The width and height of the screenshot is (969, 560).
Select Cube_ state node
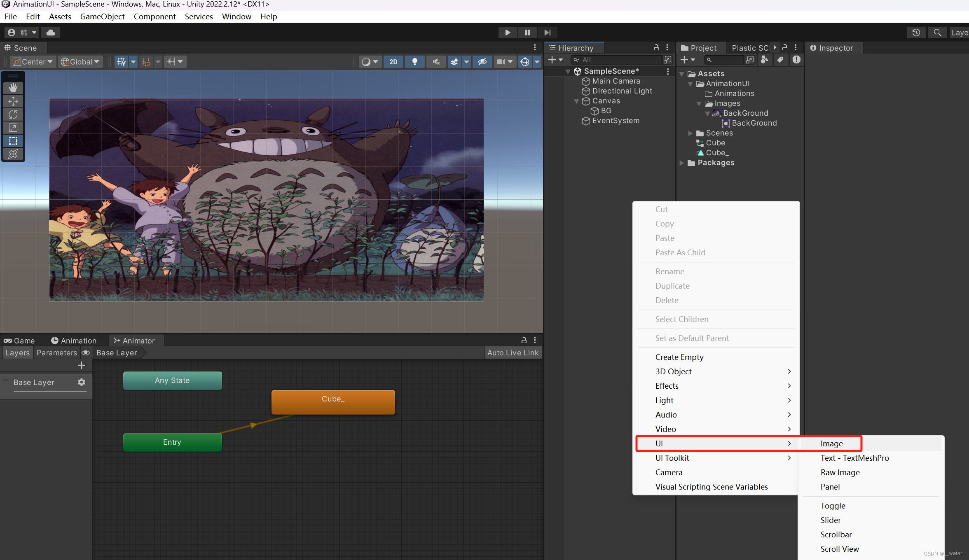coord(333,402)
